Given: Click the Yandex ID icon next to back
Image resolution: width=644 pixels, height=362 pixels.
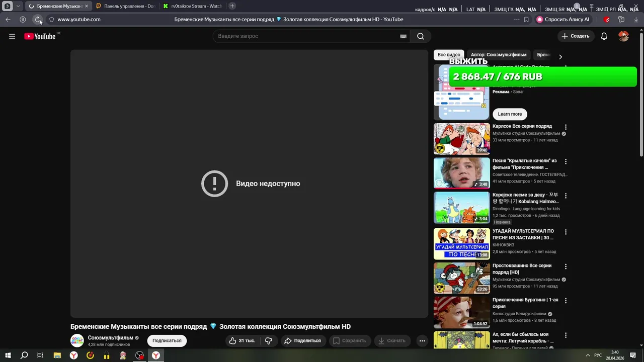Looking at the screenshot, I should pyautogui.click(x=23, y=20).
